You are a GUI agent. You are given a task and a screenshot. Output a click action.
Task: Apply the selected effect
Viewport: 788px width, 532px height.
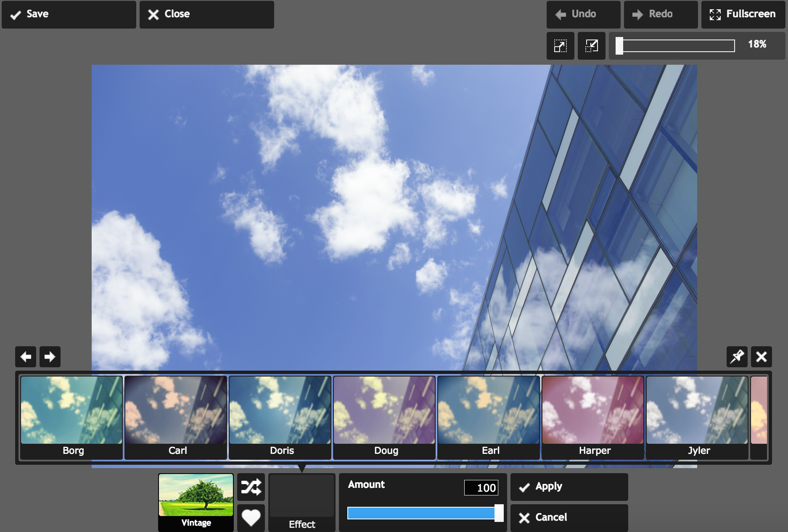(569, 487)
